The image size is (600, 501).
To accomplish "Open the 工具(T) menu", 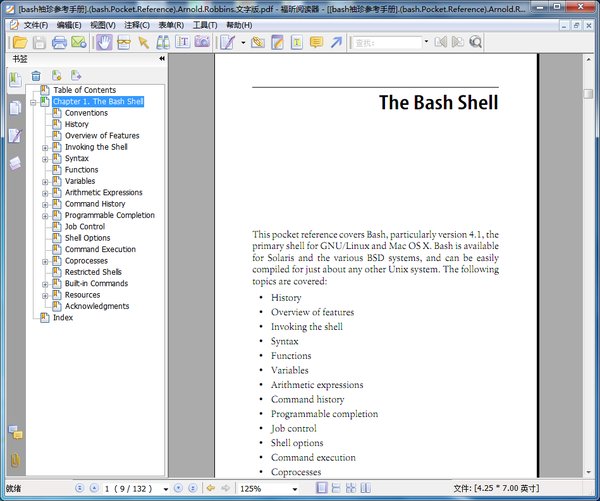I will (205, 25).
